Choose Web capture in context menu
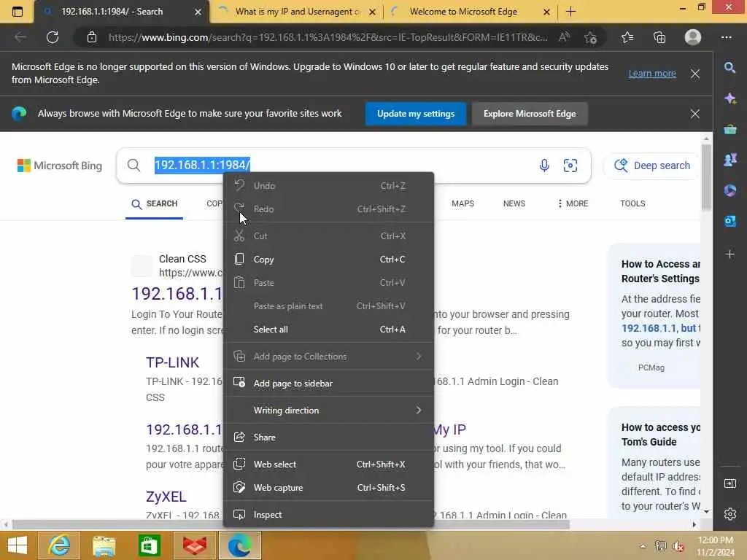Image resolution: width=747 pixels, height=560 pixels. (x=329, y=487)
